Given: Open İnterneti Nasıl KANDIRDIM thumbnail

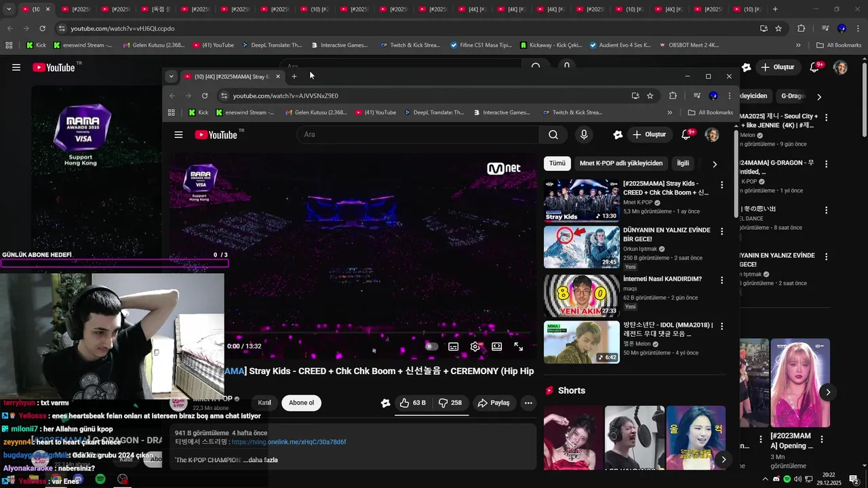Looking at the screenshot, I should pyautogui.click(x=582, y=296).
